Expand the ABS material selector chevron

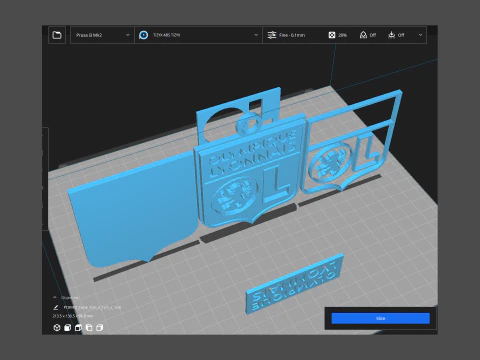(256, 35)
